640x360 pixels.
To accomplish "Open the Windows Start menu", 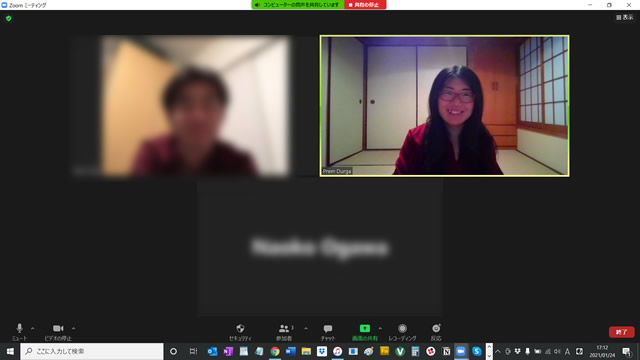I will (x=10, y=351).
